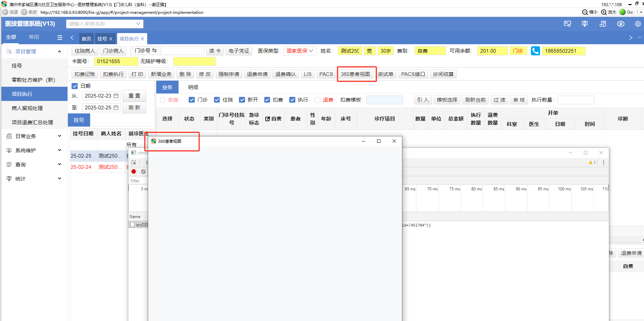Click the 诊间结算 button
The width and height of the screenshot is (644, 321).
tap(443, 74)
